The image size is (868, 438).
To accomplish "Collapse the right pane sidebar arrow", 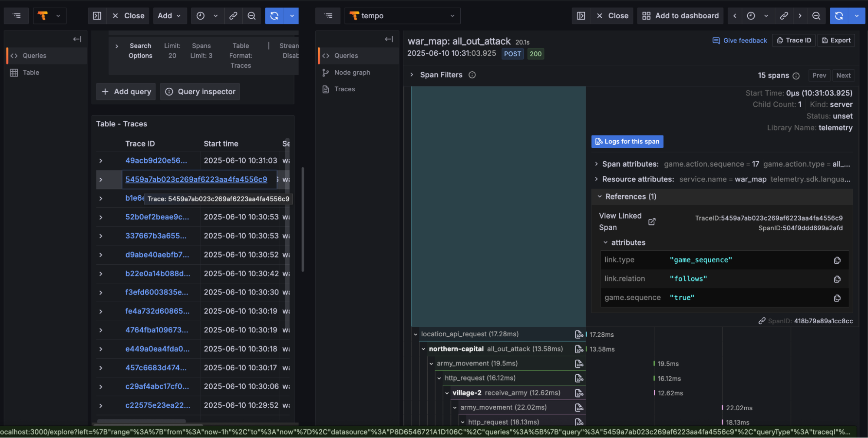I will pos(389,39).
